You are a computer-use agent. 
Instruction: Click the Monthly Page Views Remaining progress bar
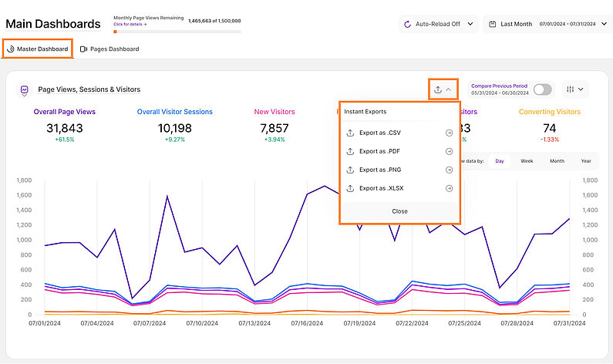(177, 32)
